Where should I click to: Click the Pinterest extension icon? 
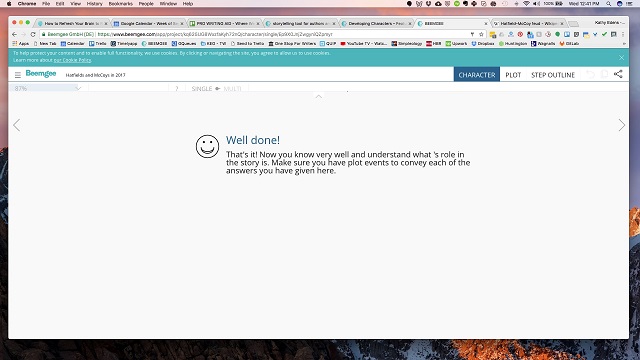pos(520,34)
